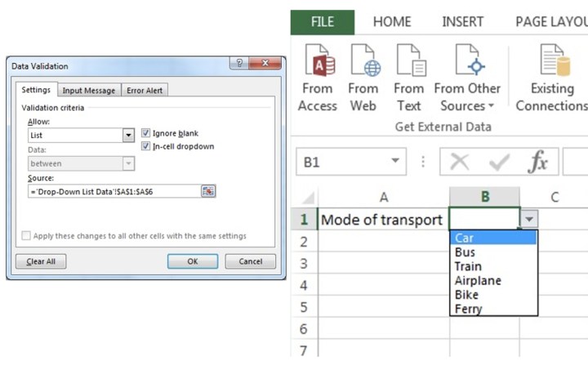
Task: Click the Clear All button
Action: point(41,262)
